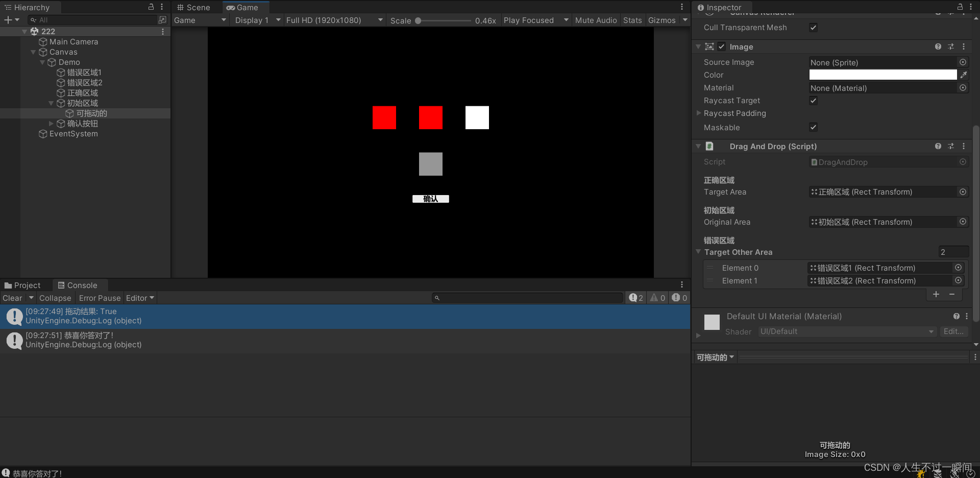This screenshot has height=478, width=980.
Task: Open Hierarchy panel options menu
Action: click(x=162, y=7)
